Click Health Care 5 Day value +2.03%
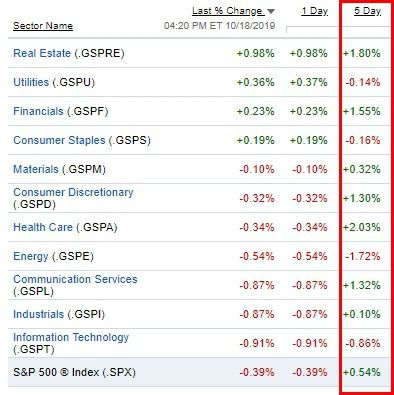 (362, 227)
